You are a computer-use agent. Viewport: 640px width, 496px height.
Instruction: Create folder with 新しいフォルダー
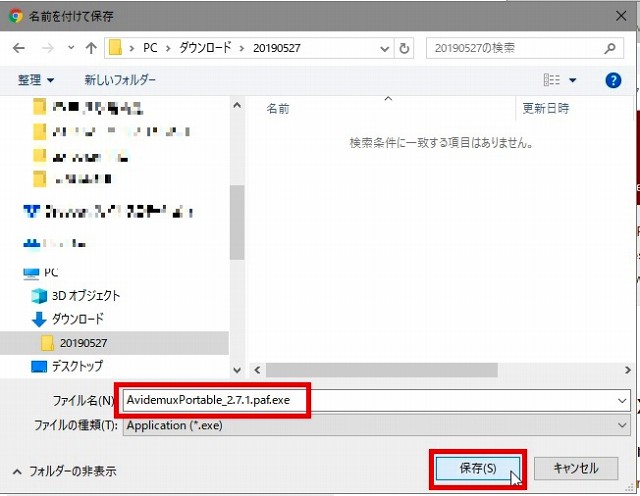point(120,80)
